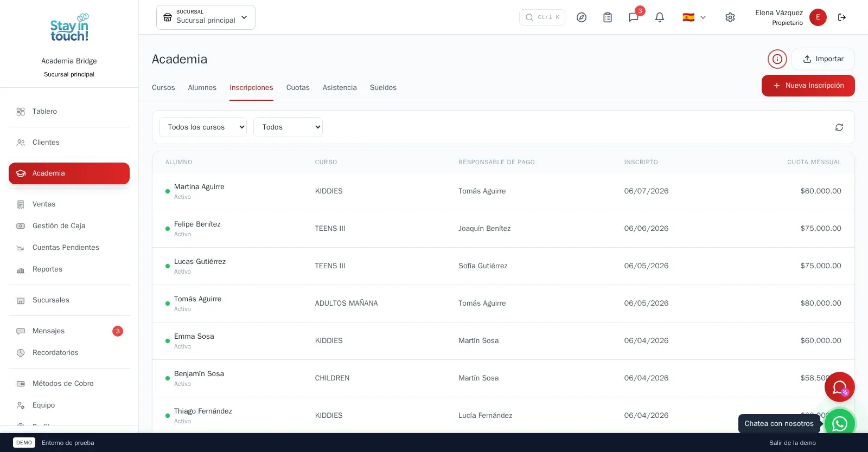Open Ventas section

[69, 204]
